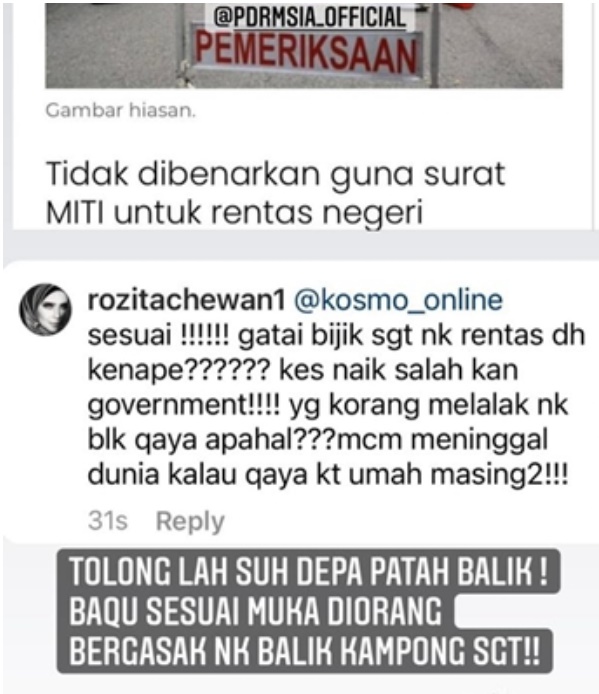Viewport: 599px width, 694px height.
Task: Click the rozitachewan1 username
Action: pyautogui.click(x=186, y=300)
